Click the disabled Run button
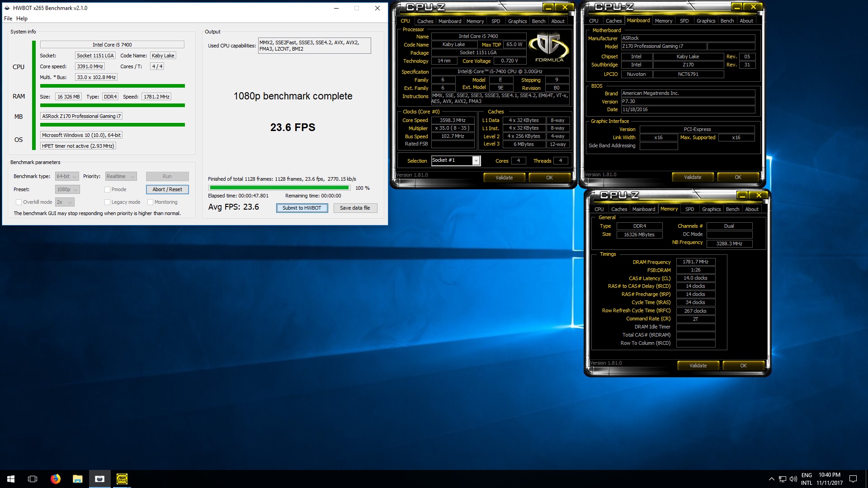 [167, 176]
